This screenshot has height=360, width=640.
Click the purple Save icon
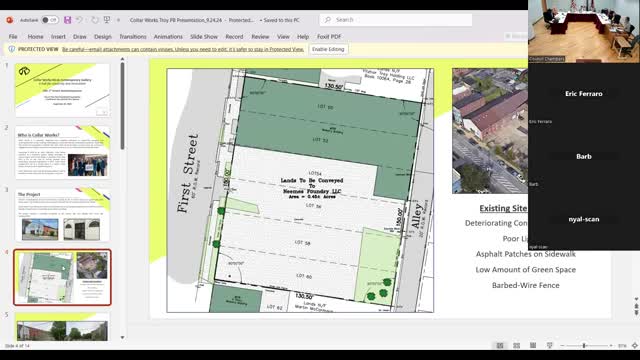click(67, 20)
